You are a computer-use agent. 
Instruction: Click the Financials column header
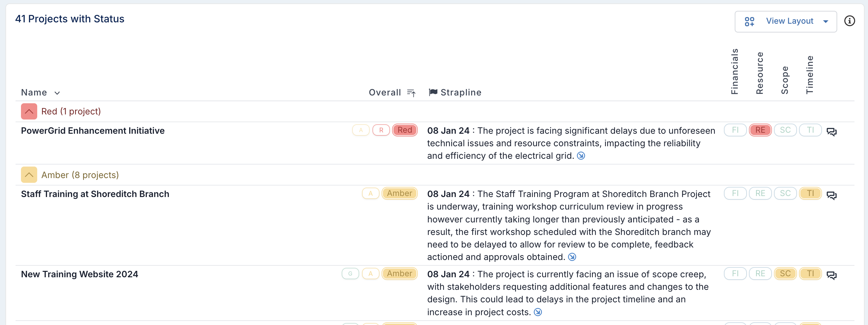coord(734,71)
